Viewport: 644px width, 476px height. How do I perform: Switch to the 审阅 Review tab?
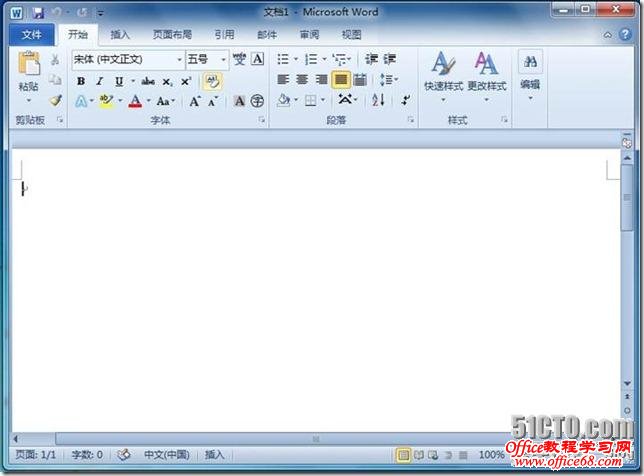pos(309,34)
